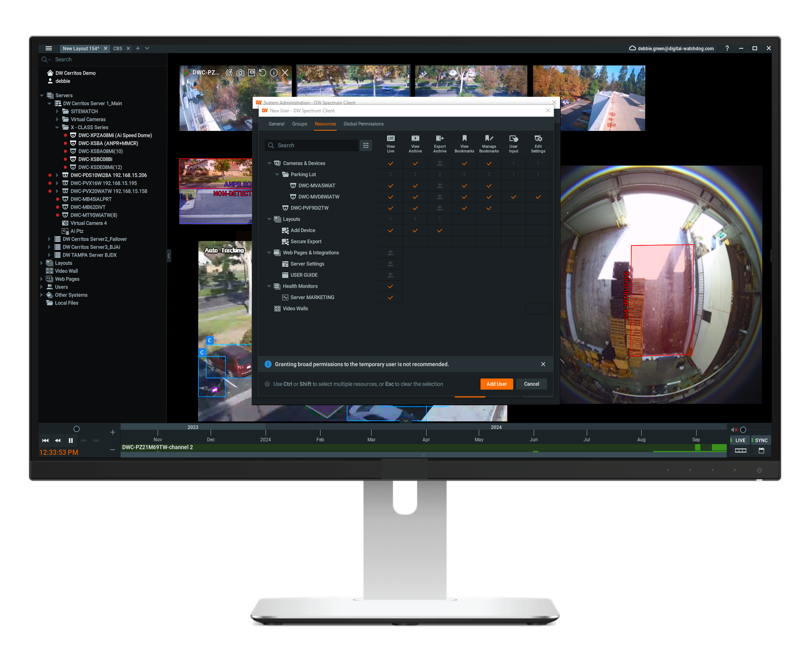
Task: Collapse Web Pages & Integrations group
Action: point(269,253)
